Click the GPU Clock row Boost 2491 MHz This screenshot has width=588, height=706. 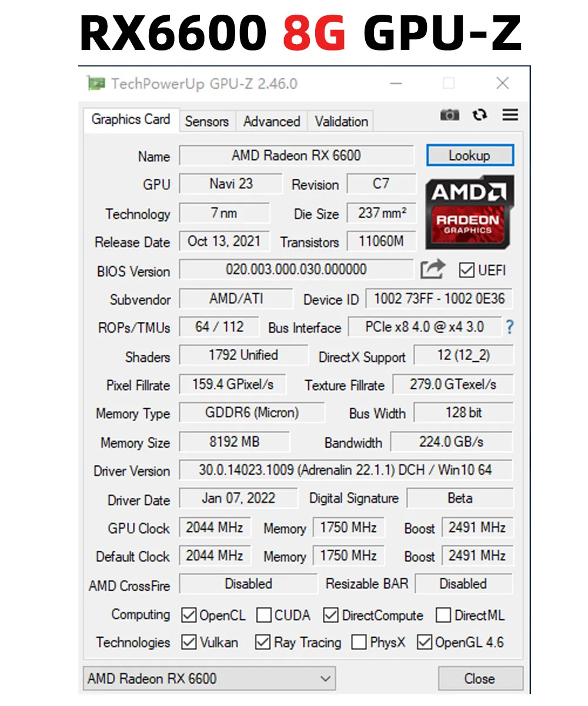[x=477, y=528]
